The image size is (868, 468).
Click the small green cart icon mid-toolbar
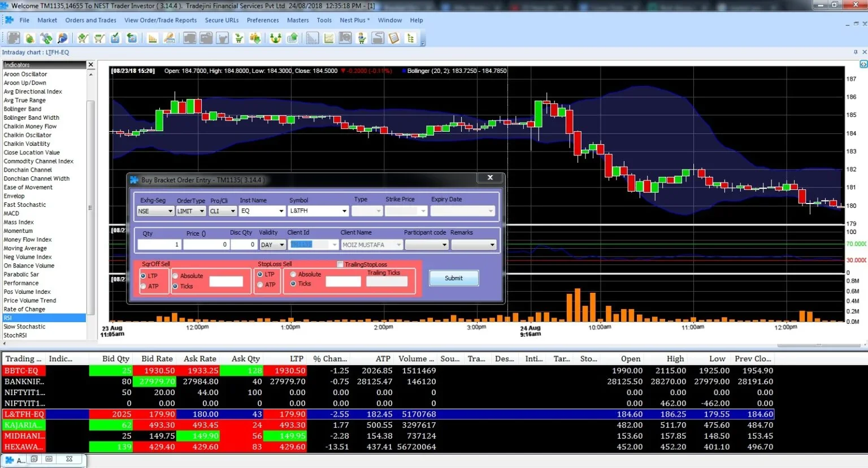239,38
